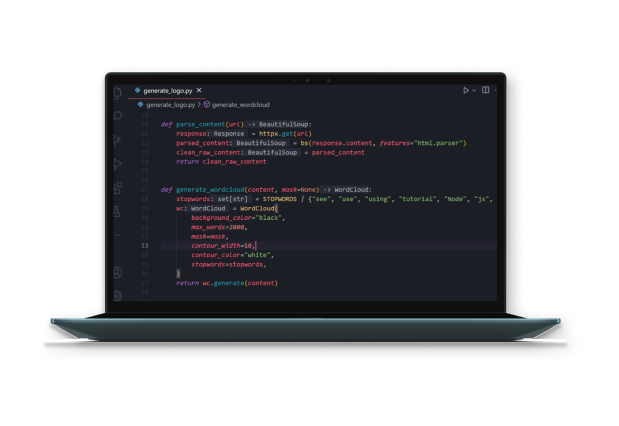Click generate_logo.py in the breadcrumb

(x=171, y=105)
